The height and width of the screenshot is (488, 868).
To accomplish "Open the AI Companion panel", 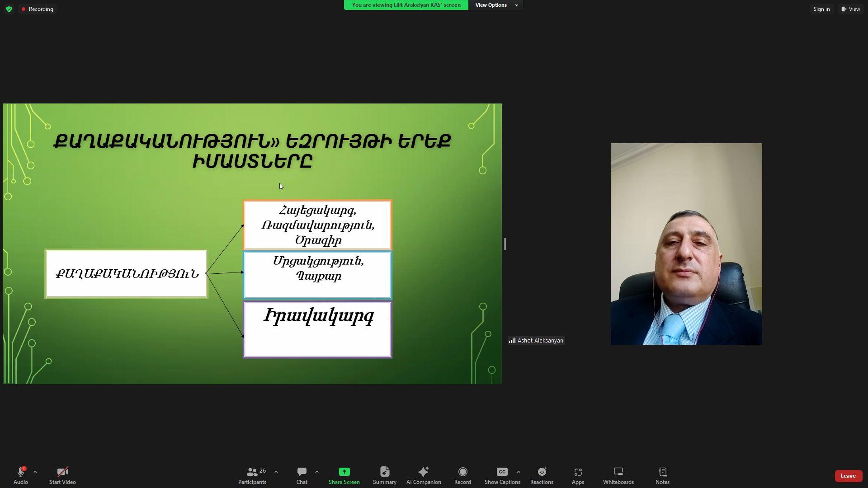I will coord(423,475).
